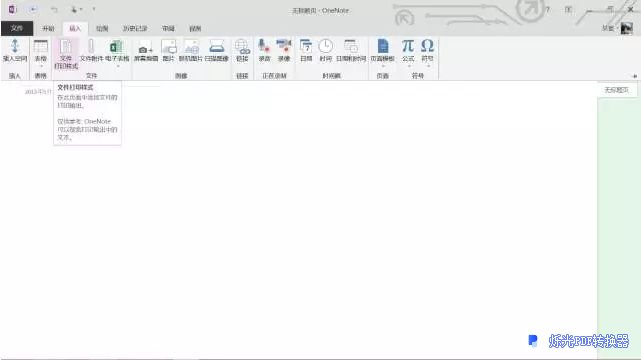Start audio recording with microphone icon
641x360 pixels.
[x=264, y=46]
